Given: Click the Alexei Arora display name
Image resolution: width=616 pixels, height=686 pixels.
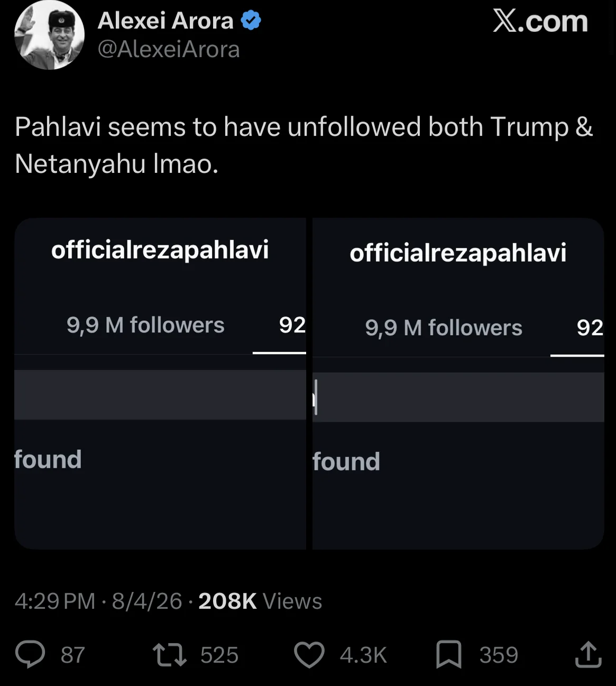Looking at the screenshot, I should coord(166,21).
